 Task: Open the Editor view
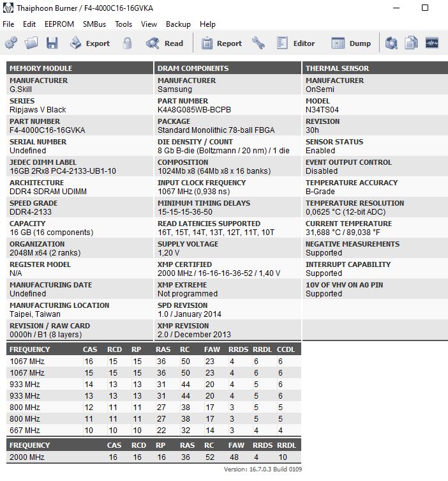[x=295, y=43]
